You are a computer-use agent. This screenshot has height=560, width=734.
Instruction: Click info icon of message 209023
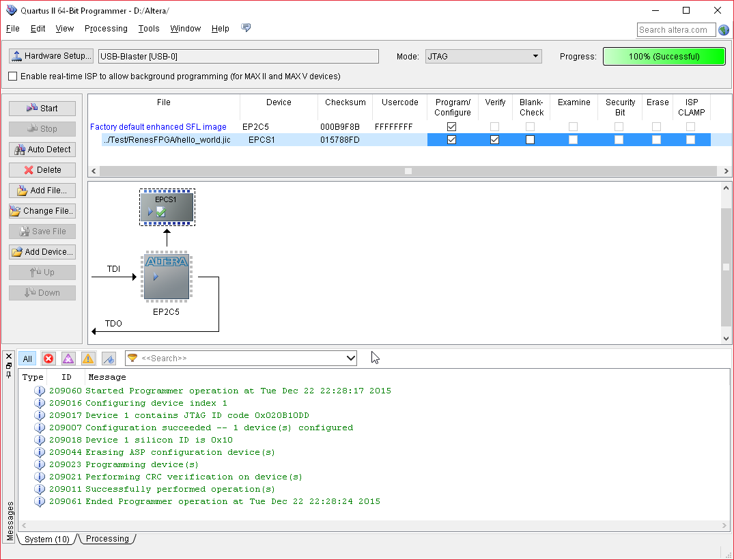[40, 464]
